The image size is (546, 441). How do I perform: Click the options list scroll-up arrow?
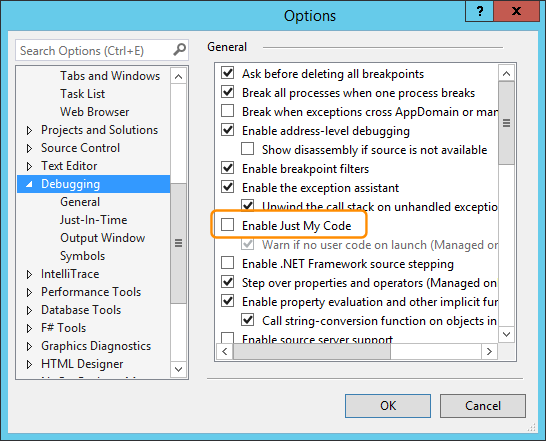click(x=506, y=74)
